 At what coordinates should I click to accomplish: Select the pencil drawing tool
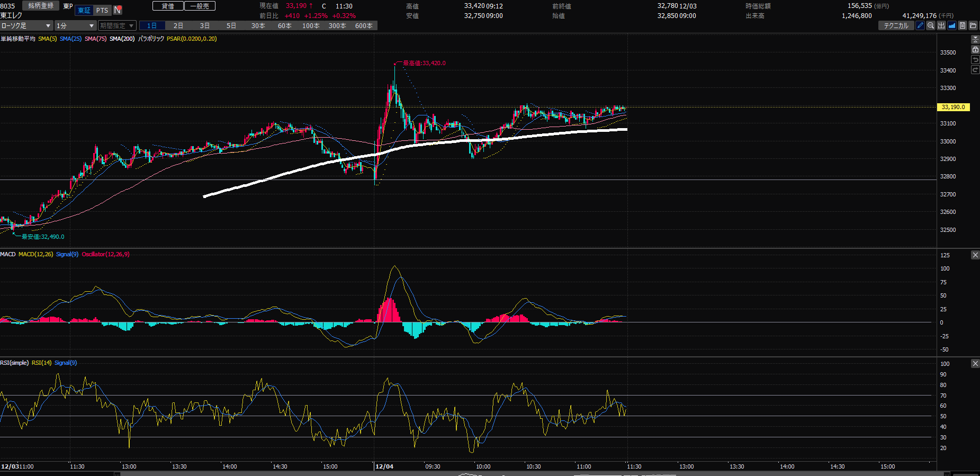(920, 25)
